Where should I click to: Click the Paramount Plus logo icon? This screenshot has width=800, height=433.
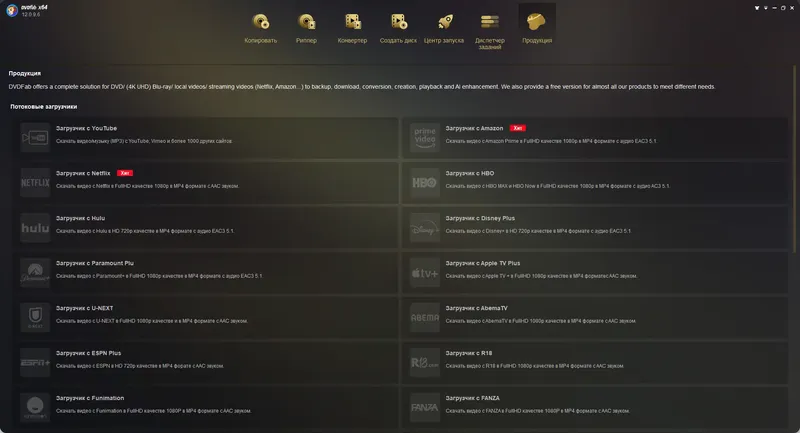point(35,272)
